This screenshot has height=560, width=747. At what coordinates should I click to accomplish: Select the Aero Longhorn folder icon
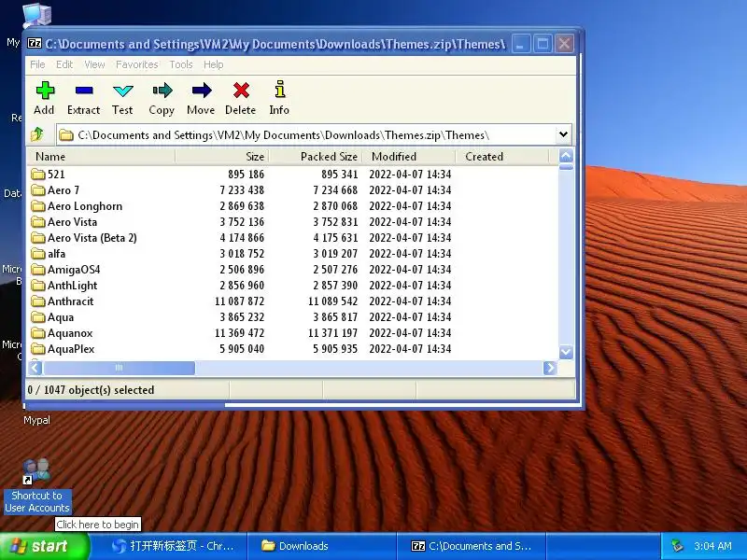(38, 205)
